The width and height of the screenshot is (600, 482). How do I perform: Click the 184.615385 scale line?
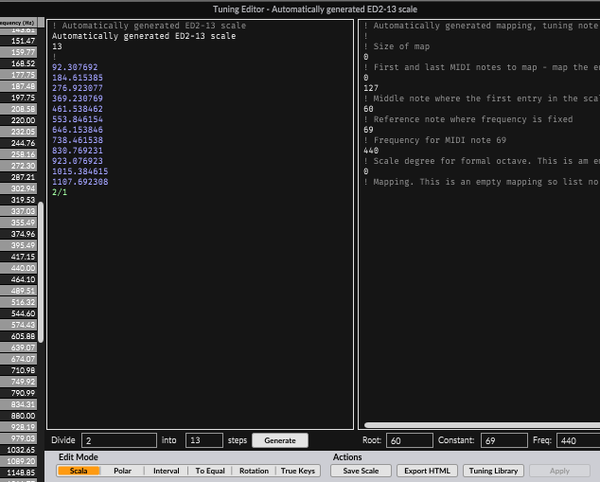pyautogui.click(x=77, y=78)
